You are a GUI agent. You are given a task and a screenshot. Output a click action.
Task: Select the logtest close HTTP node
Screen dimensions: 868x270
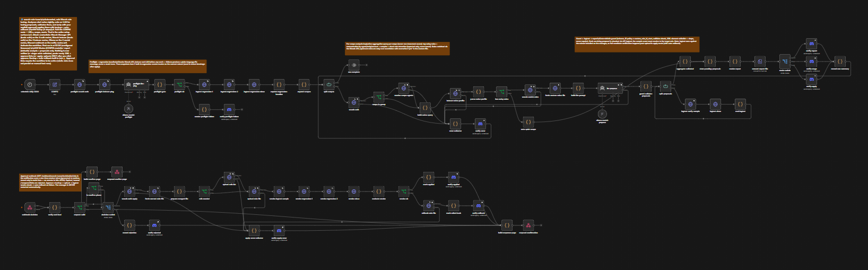coord(715,104)
